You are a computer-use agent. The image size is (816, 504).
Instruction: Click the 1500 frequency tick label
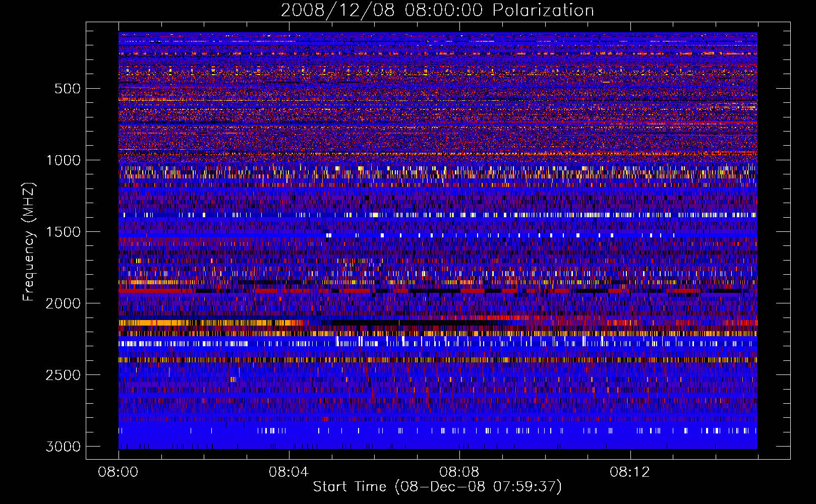pos(63,232)
